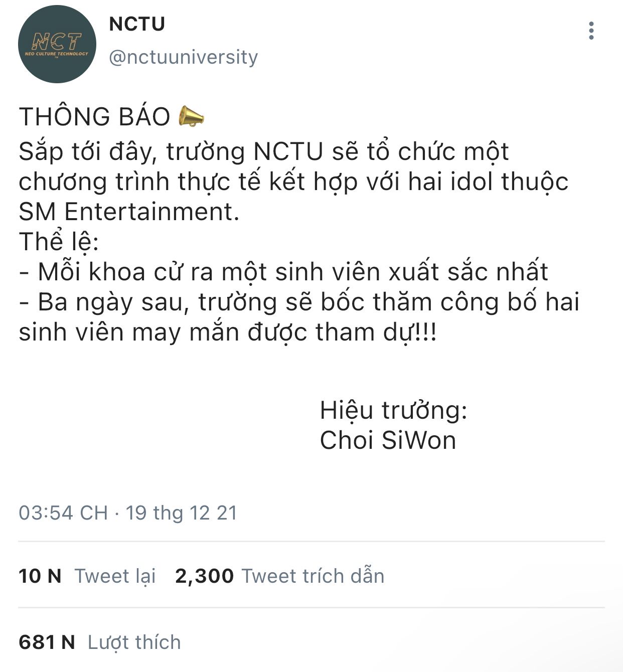Screen dimensions: 623x672
Task: Click the megaphone emoji after THÔNG BÁO
Action: coord(192,116)
